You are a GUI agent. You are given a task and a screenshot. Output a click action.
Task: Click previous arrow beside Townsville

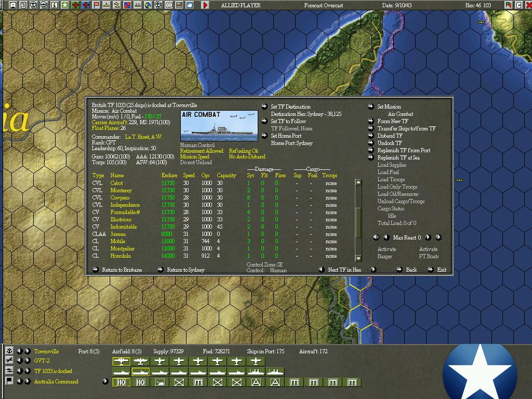click(x=20, y=351)
